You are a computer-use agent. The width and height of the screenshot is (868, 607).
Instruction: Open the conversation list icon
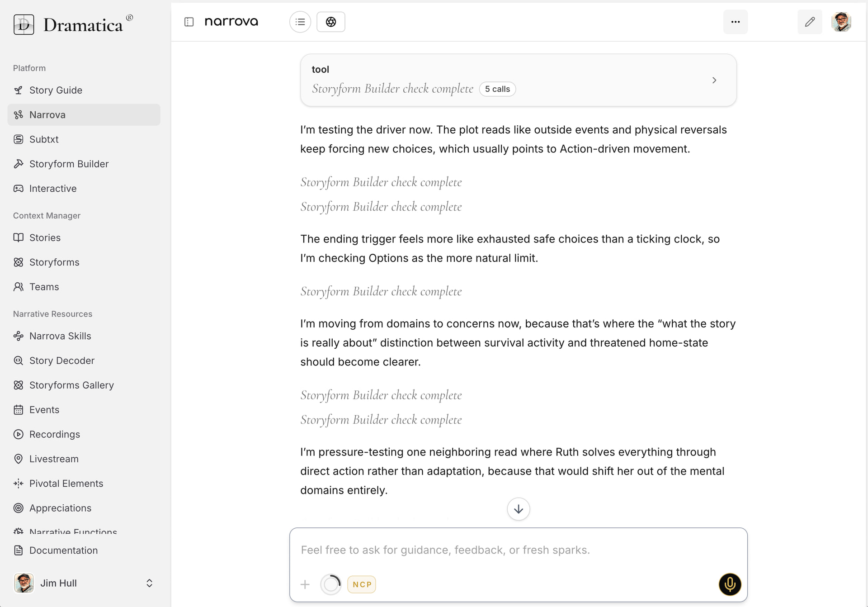(x=300, y=22)
